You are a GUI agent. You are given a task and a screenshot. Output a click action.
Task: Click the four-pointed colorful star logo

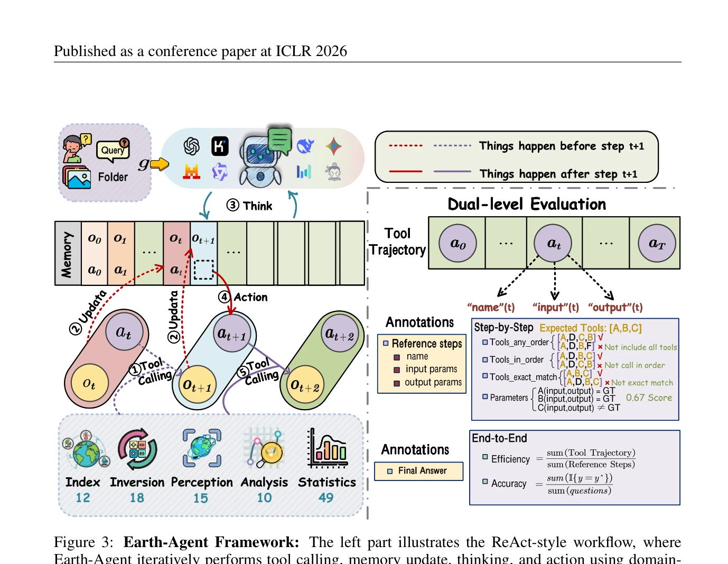pyautogui.click(x=333, y=146)
